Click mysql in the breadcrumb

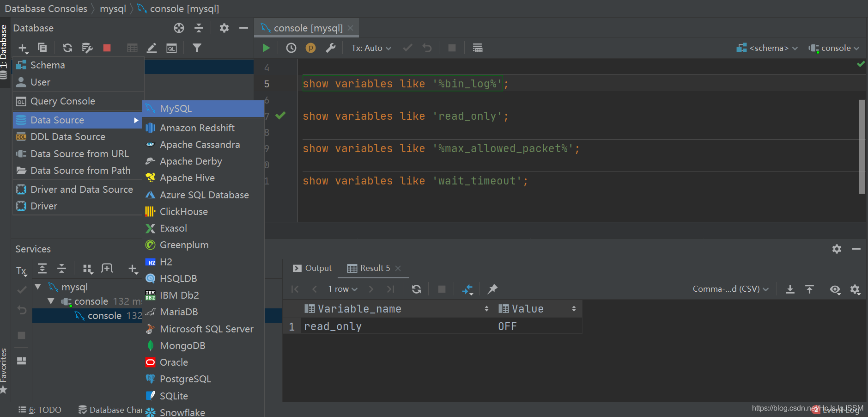pos(113,9)
